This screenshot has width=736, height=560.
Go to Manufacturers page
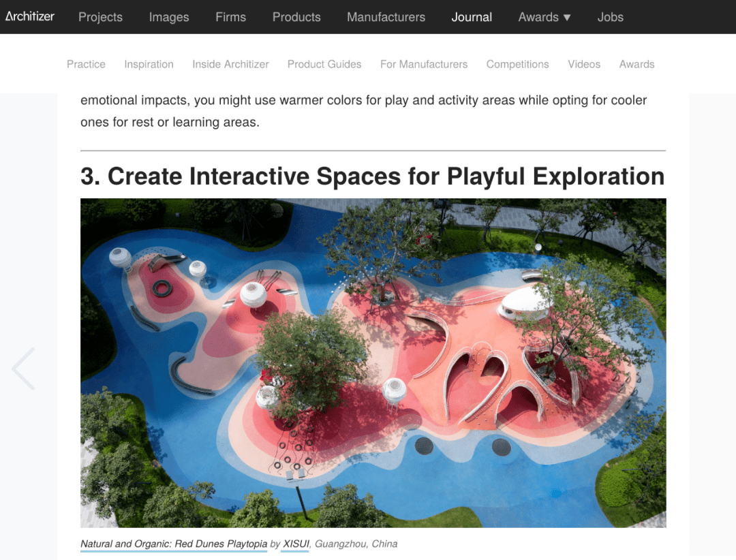(x=386, y=17)
